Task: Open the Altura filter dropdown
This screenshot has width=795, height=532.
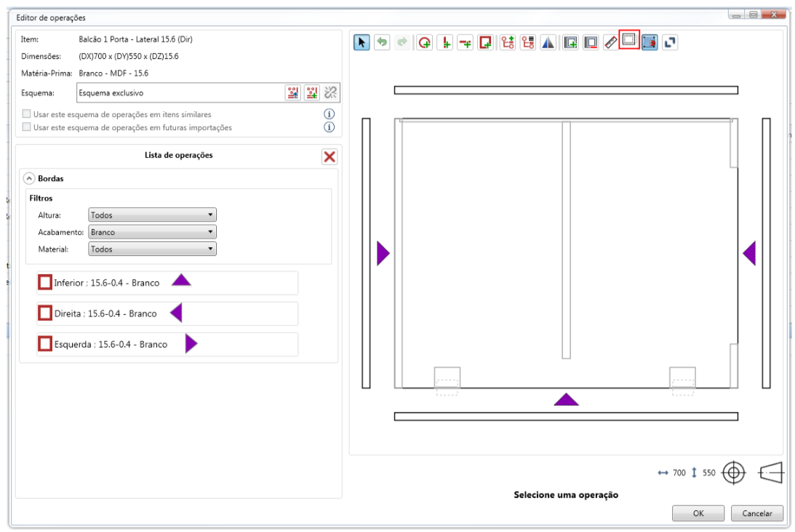Action: [x=152, y=215]
